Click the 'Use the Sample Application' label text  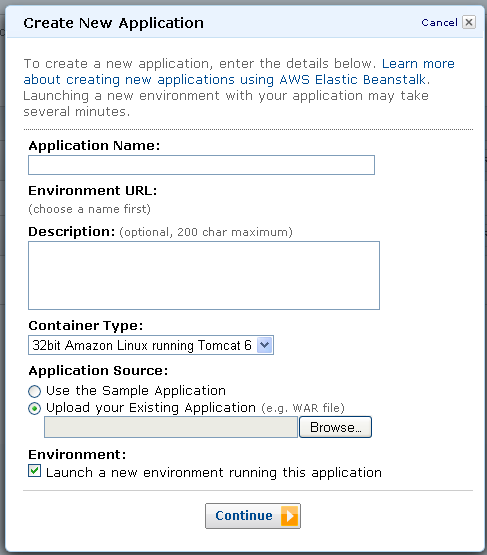click(136, 391)
